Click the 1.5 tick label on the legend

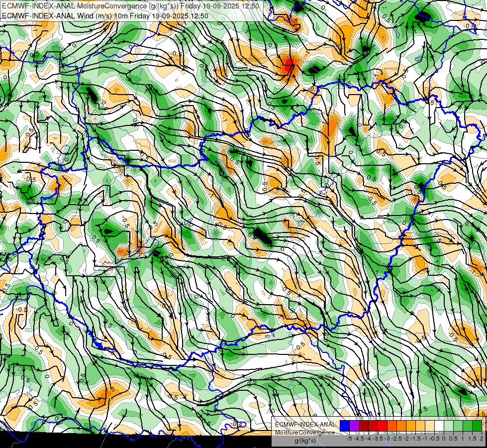tap(473, 439)
